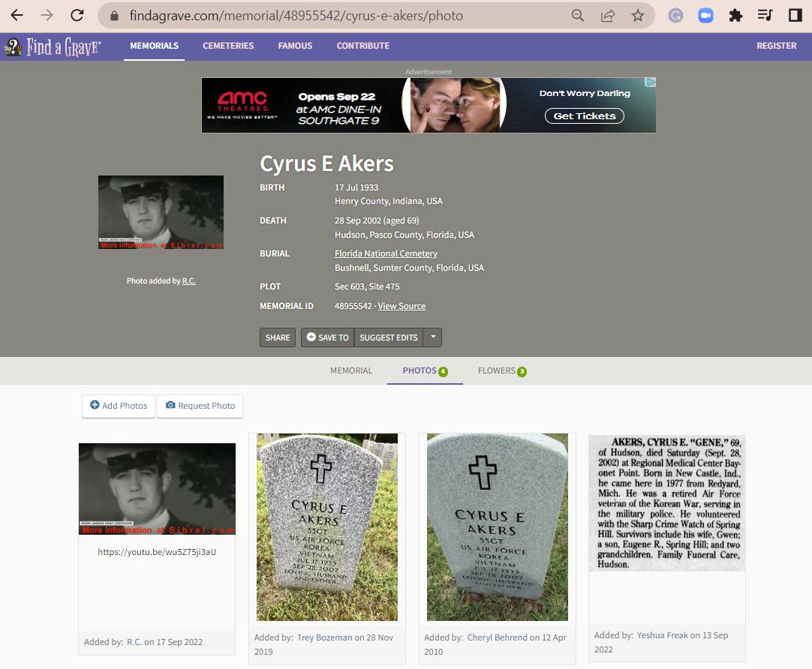
Task: Click the share icon in the address bar
Action: [x=609, y=15]
